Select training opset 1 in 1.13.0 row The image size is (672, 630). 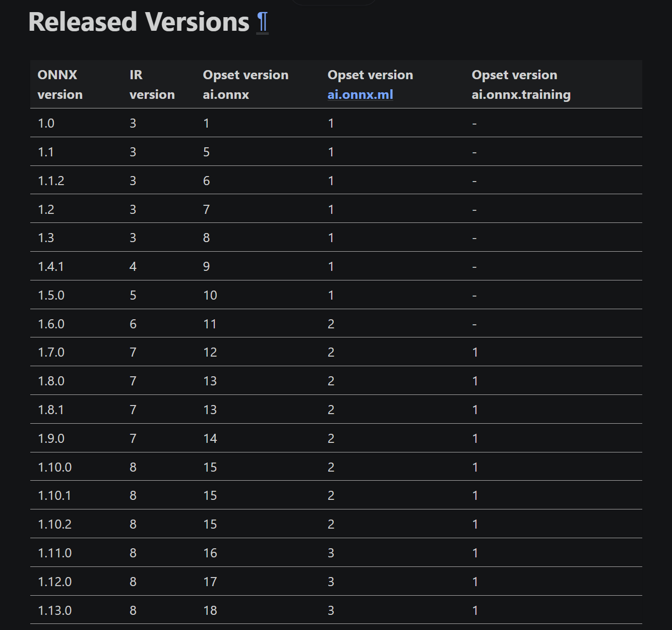click(475, 610)
